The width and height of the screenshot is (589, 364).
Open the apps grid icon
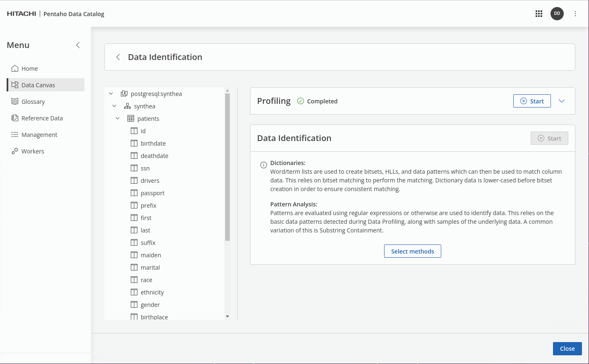539,14
